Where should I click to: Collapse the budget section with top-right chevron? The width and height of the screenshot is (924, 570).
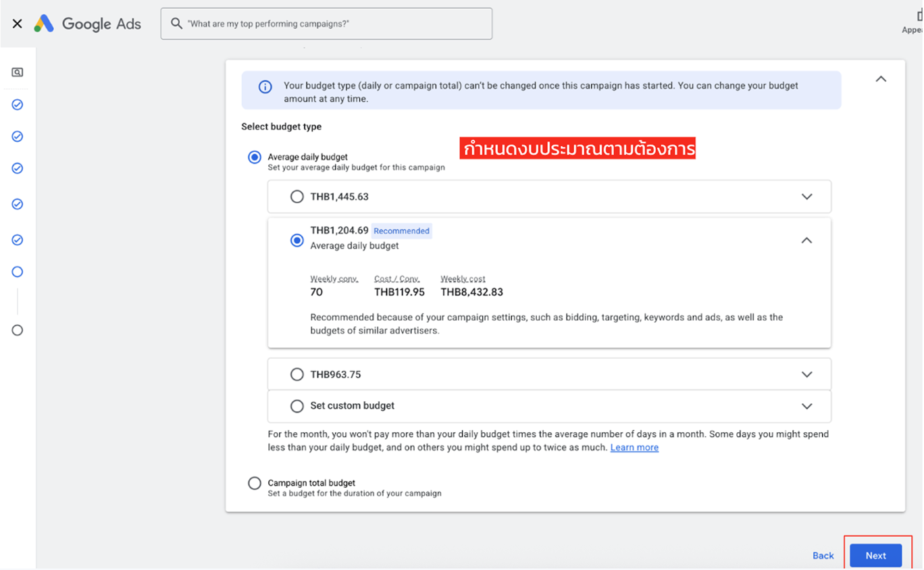[x=881, y=79]
